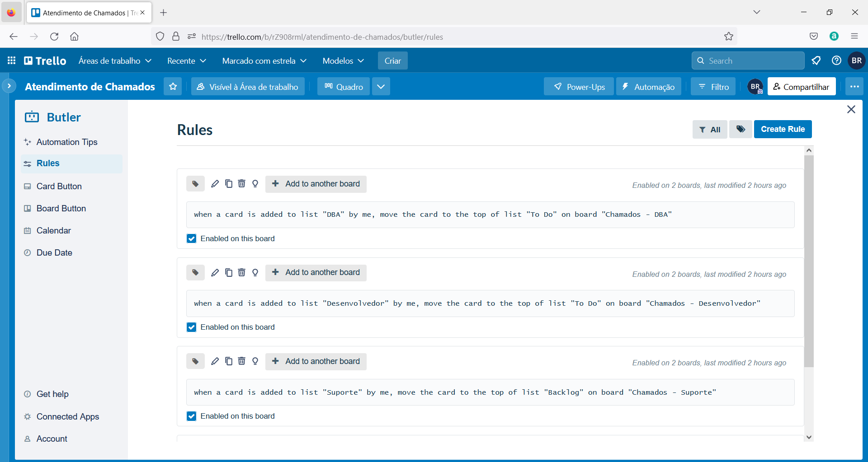Click Compartilhar to share board
The height and width of the screenshot is (462, 868).
[801, 86]
